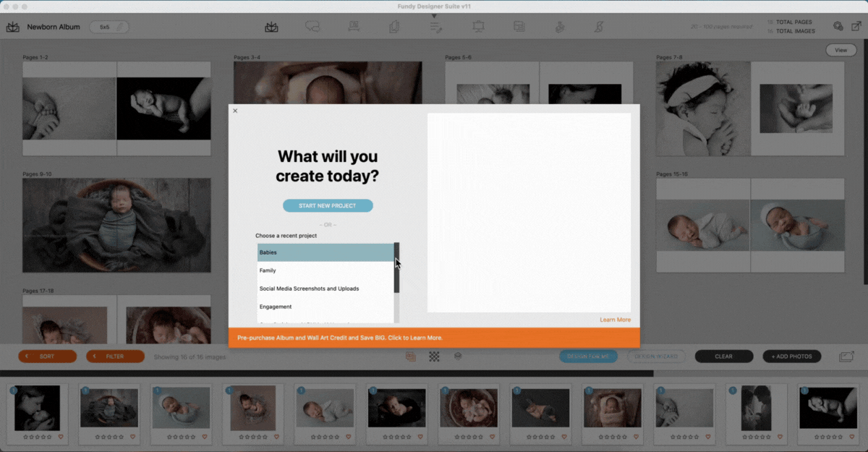Click the Clear button

724,357
